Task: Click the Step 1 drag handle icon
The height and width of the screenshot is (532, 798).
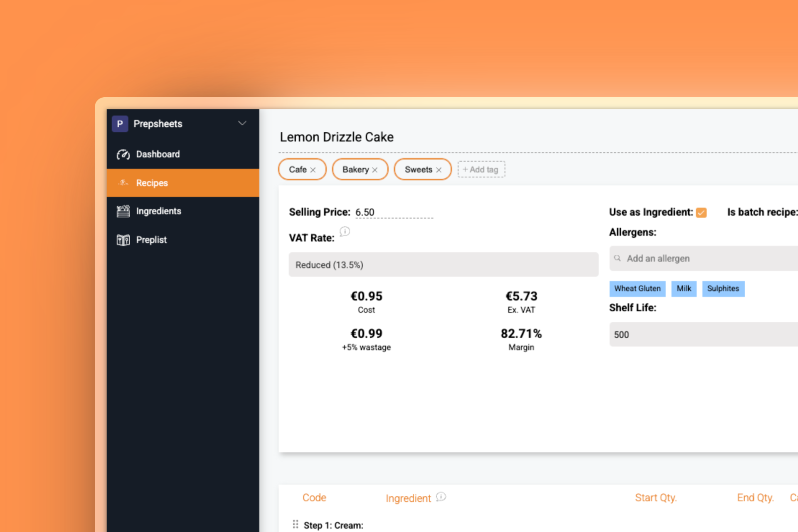Action: coord(296,525)
